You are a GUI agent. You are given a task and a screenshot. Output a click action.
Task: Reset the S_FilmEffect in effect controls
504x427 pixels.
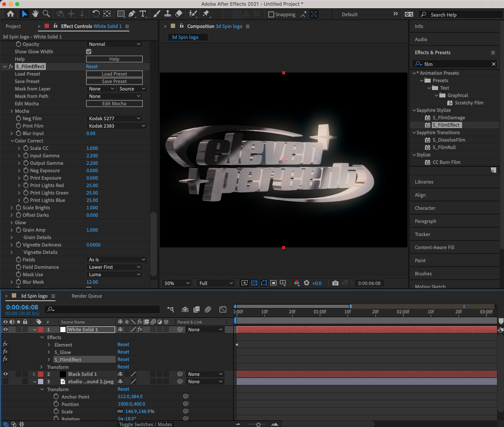pyautogui.click(x=92, y=66)
